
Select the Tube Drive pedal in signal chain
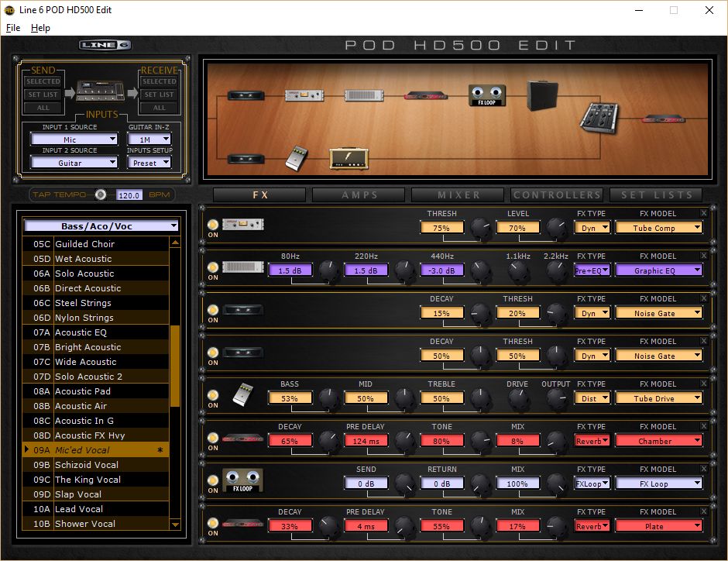(297, 158)
